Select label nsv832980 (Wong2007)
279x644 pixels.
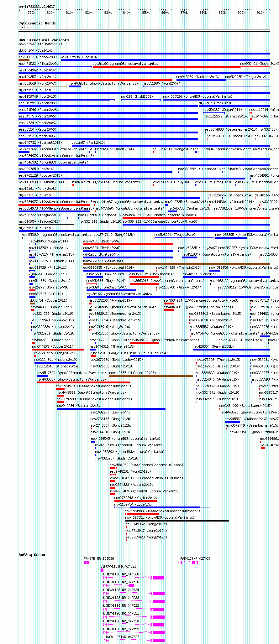(161, 83)
